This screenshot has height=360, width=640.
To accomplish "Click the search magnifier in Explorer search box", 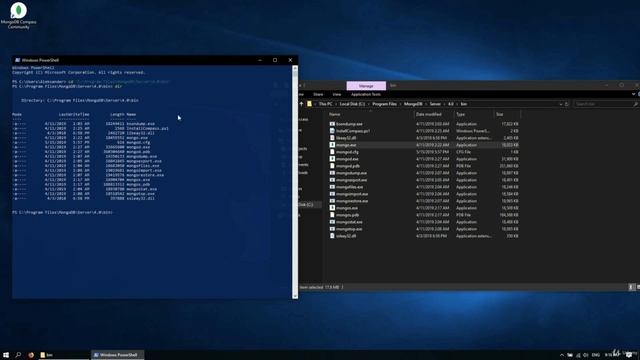I will coord(636,104).
